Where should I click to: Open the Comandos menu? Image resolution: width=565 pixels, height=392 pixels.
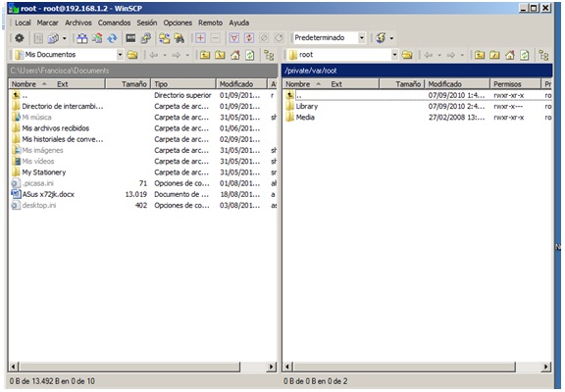(x=114, y=23)
